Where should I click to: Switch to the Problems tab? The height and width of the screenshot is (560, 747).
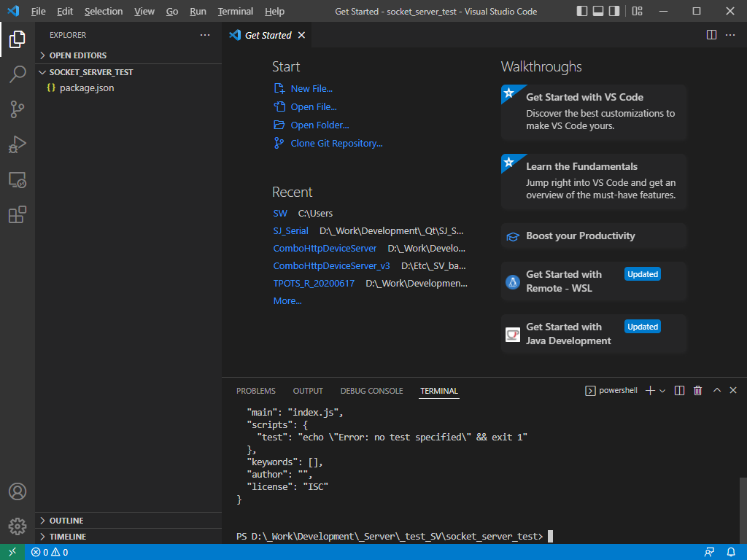pos(256,391)
